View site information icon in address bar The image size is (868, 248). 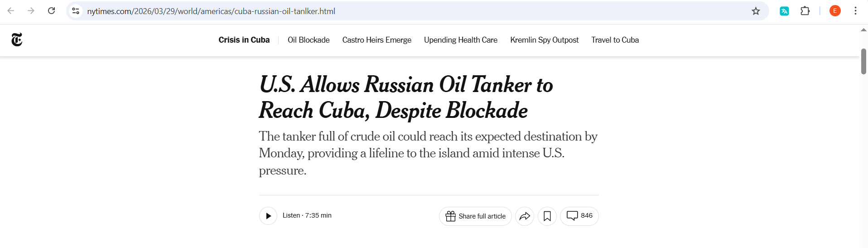[76, 11]
